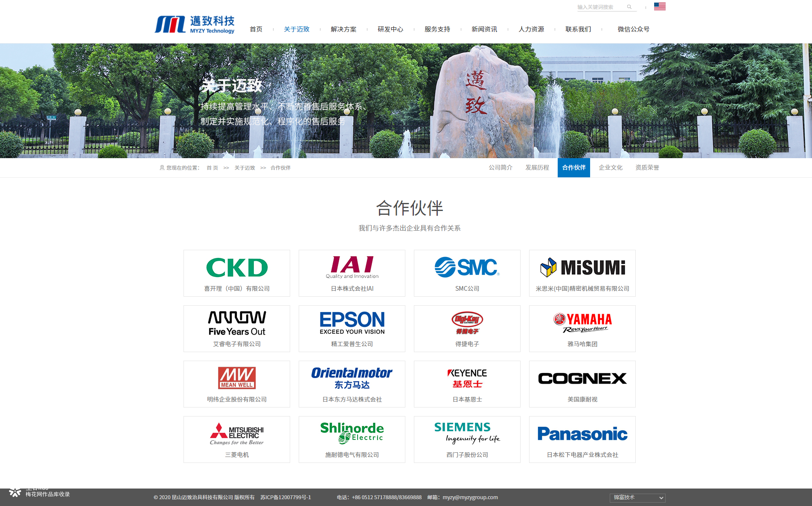Screen dimensions: 812x506
Task: Open the Orientalmotor partner logo
Action: pyautogui.click(x=352, y=378)
